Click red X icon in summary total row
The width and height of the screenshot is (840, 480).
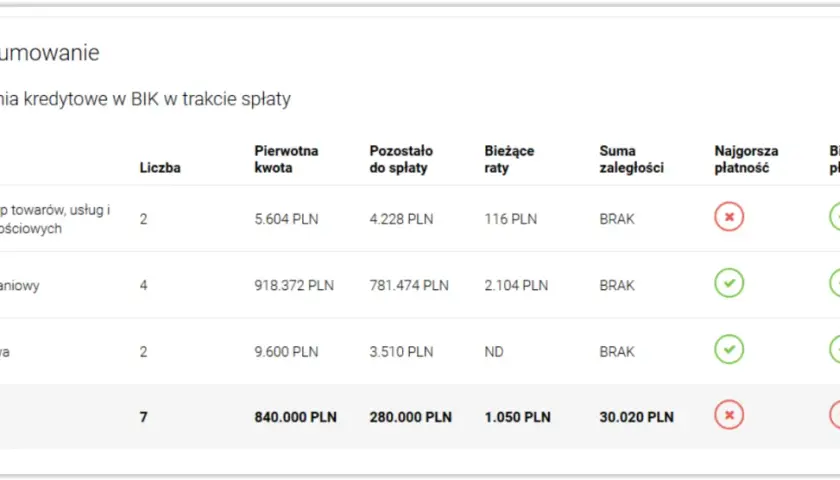tap(729, 415)
